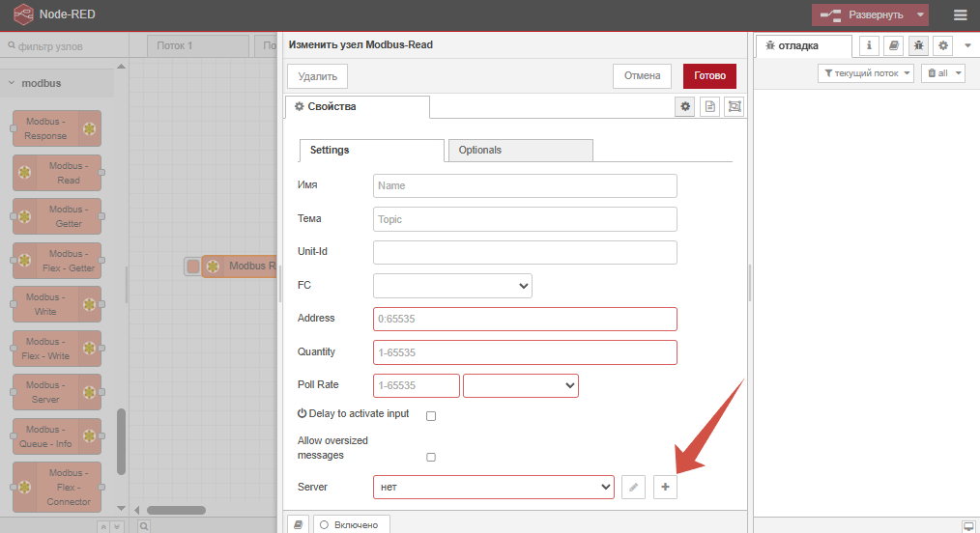Open the текущий поток filter dropdown

(x=866, y=73)
